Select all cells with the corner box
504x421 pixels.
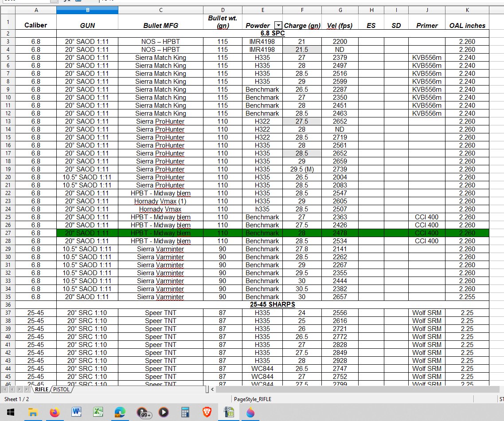[8, 10]
